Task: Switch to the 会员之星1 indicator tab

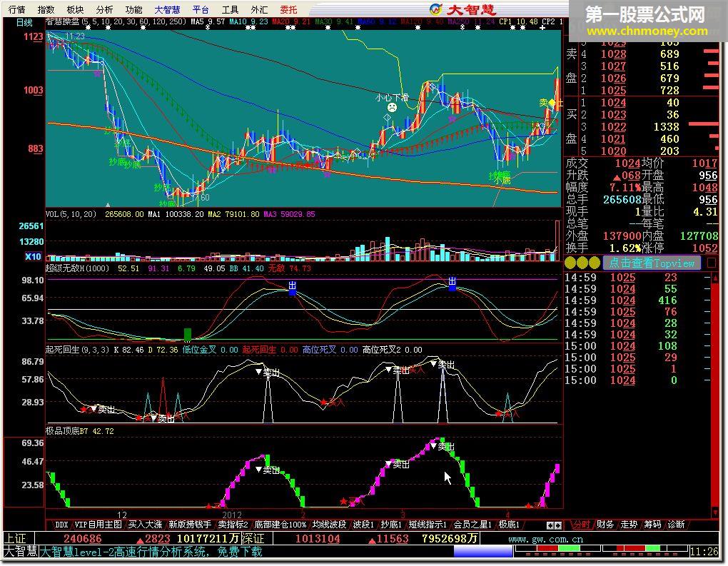Action: [x=472, y=525]
